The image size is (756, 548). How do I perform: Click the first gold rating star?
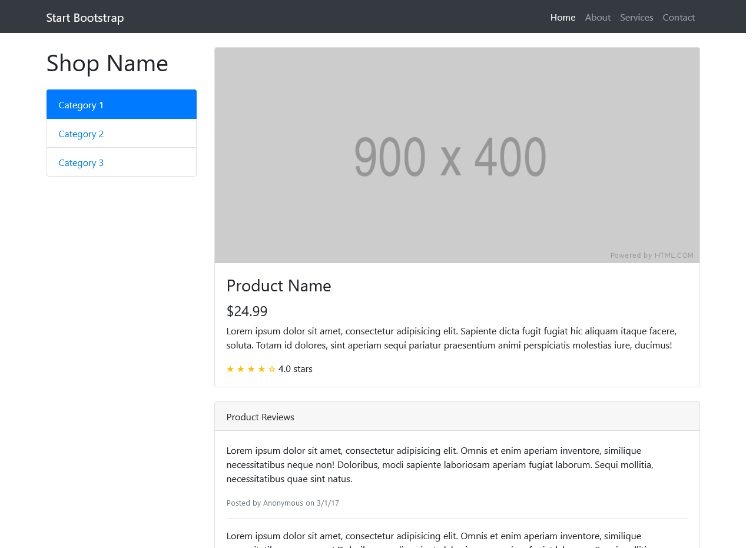point(230,369)
